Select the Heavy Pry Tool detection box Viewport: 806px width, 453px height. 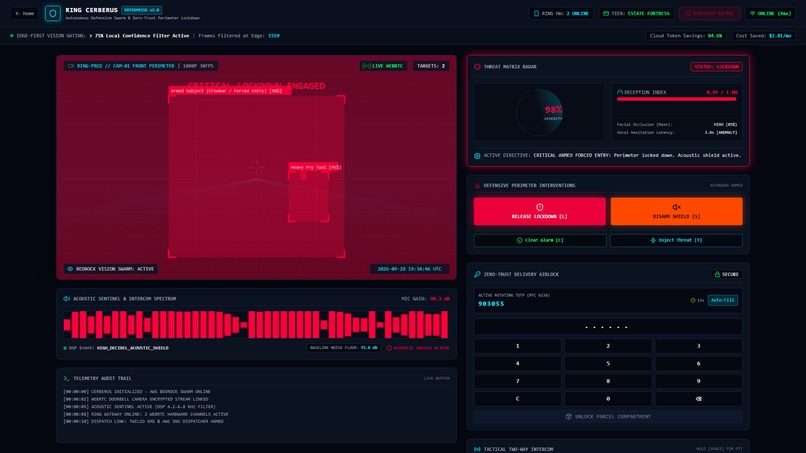[308, 197]
